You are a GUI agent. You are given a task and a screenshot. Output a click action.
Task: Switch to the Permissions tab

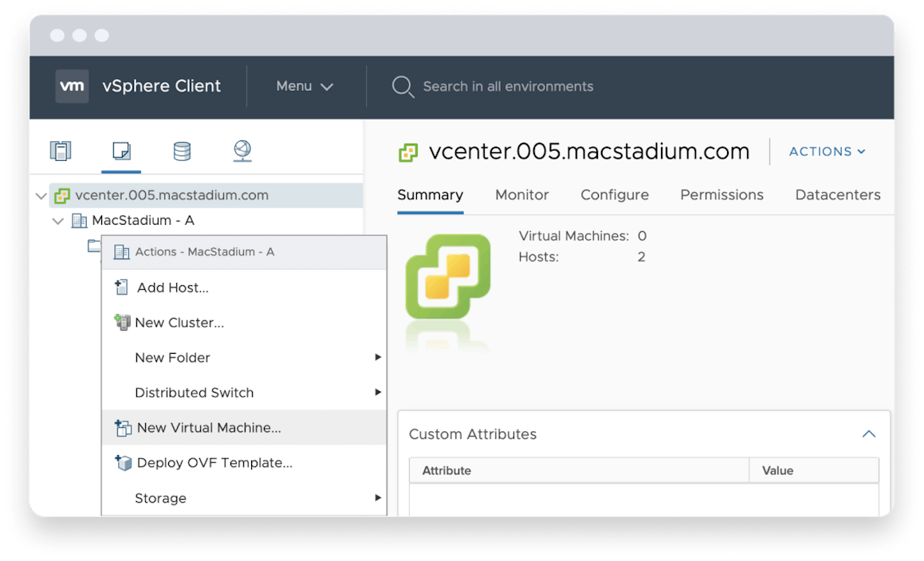pos(722,195)
